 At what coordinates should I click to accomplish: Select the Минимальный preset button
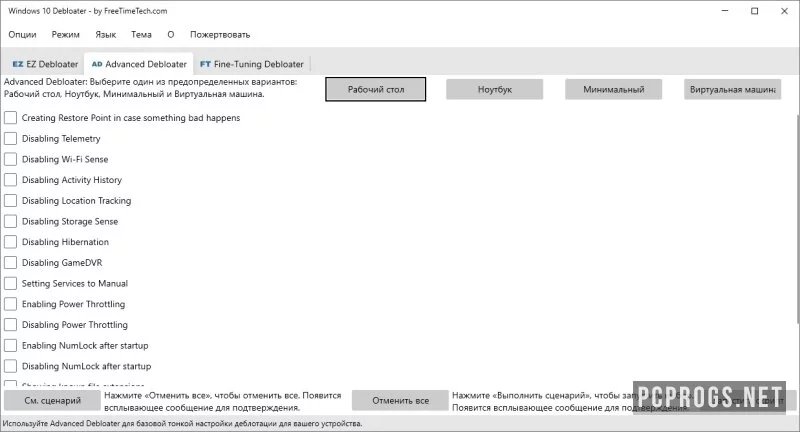(x=613, y=89)
